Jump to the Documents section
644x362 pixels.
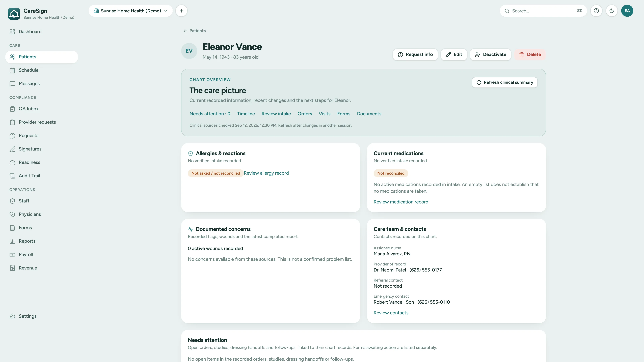pyautogui.click(x=369, y=114)
